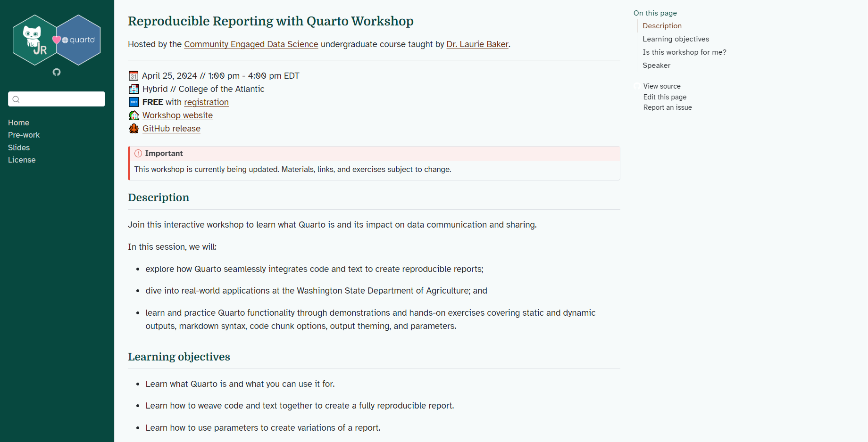Select Slides in the sidebar navigation
Image resolution: width=868 pixels, height=442 pixels.
coord(18,147)
